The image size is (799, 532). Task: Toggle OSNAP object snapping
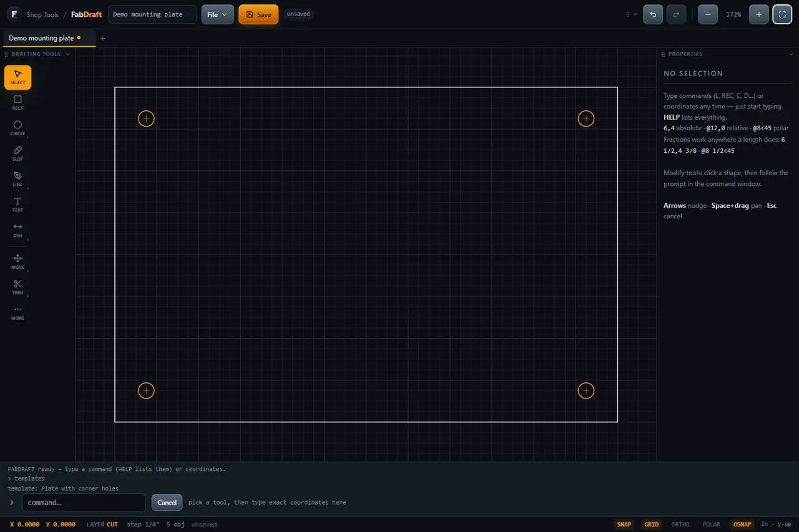click(x=742, y=525)
